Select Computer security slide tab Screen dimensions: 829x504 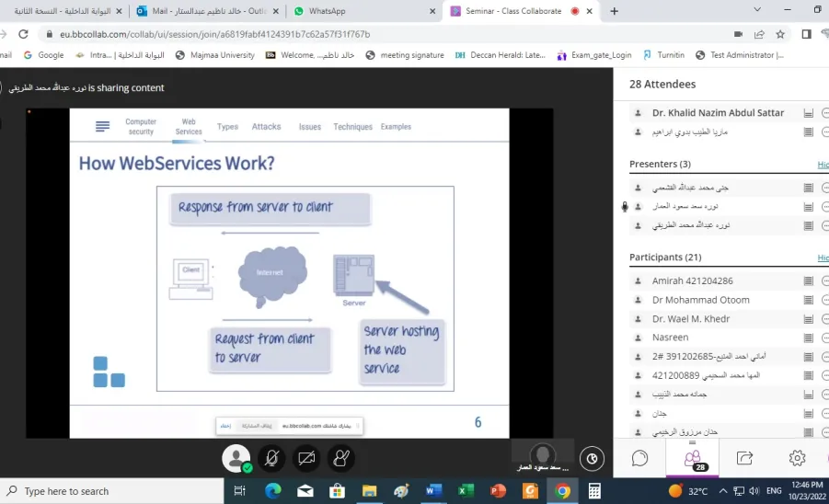click(x=141, y=127)
